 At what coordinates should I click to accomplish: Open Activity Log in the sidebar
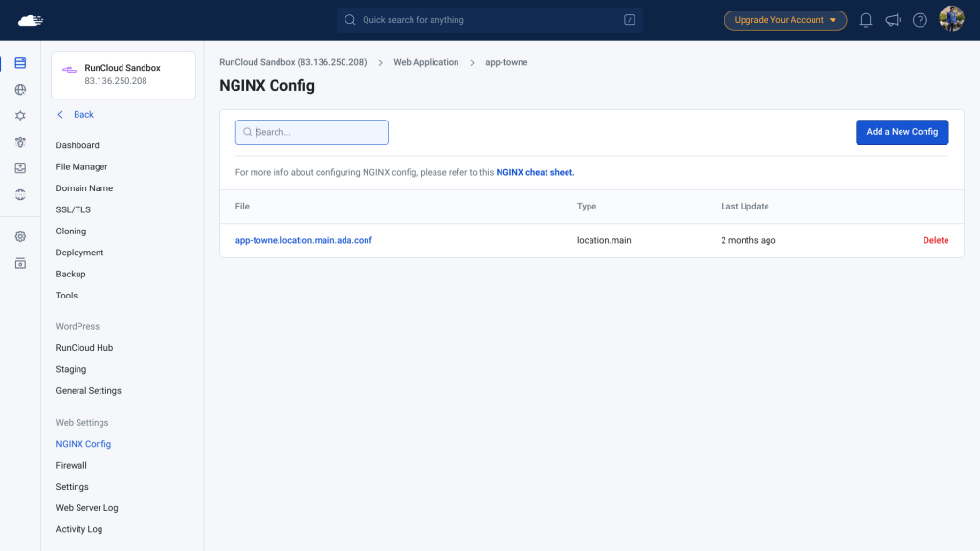click(78, 529)
